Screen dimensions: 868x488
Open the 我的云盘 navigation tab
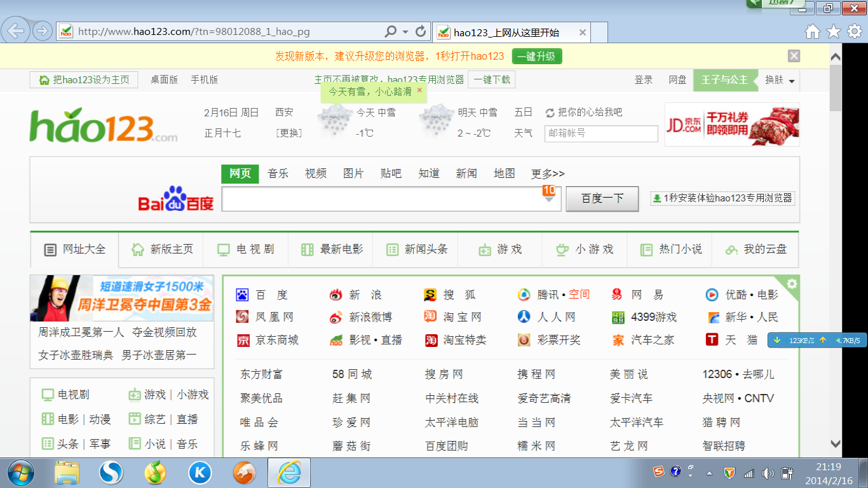click(755, 250)
